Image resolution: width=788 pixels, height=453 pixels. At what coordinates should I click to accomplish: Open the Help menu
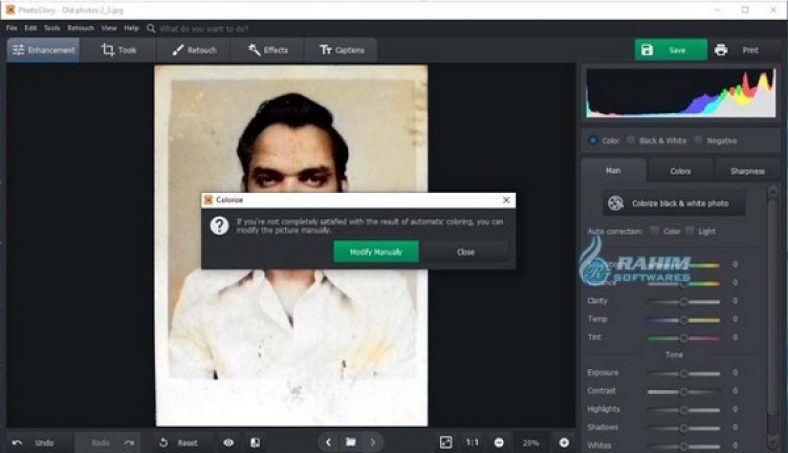pos(131,28)
